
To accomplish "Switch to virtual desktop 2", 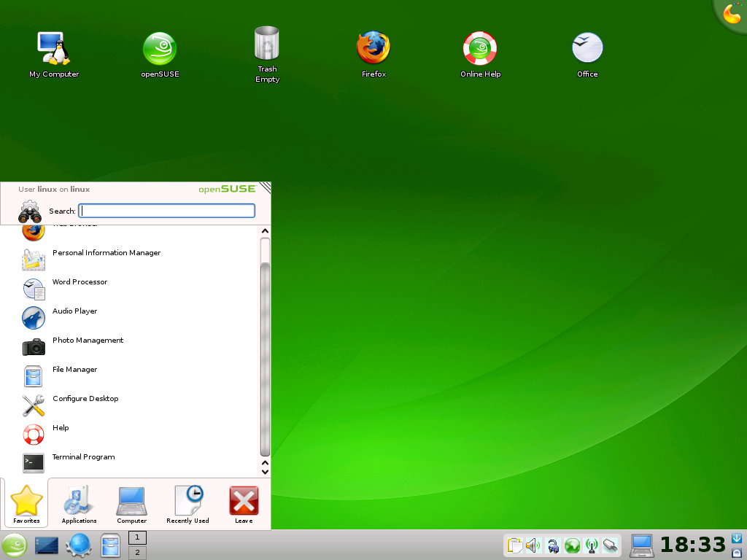I will [x=137, y=553].
